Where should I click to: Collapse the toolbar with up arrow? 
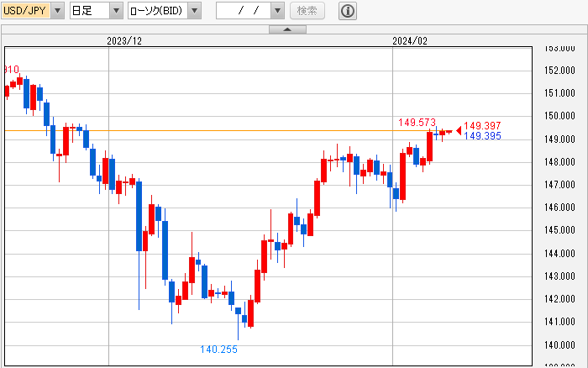[287, 29]
